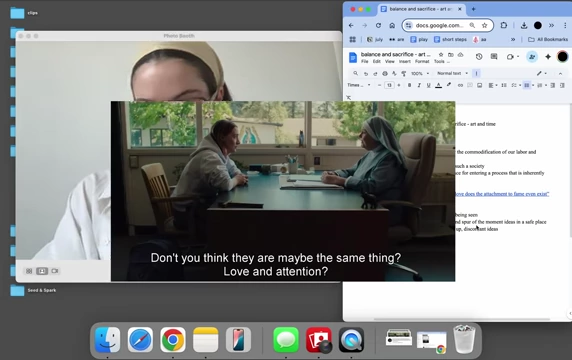Redo the last edit in Docs

(x=375, y=73)
